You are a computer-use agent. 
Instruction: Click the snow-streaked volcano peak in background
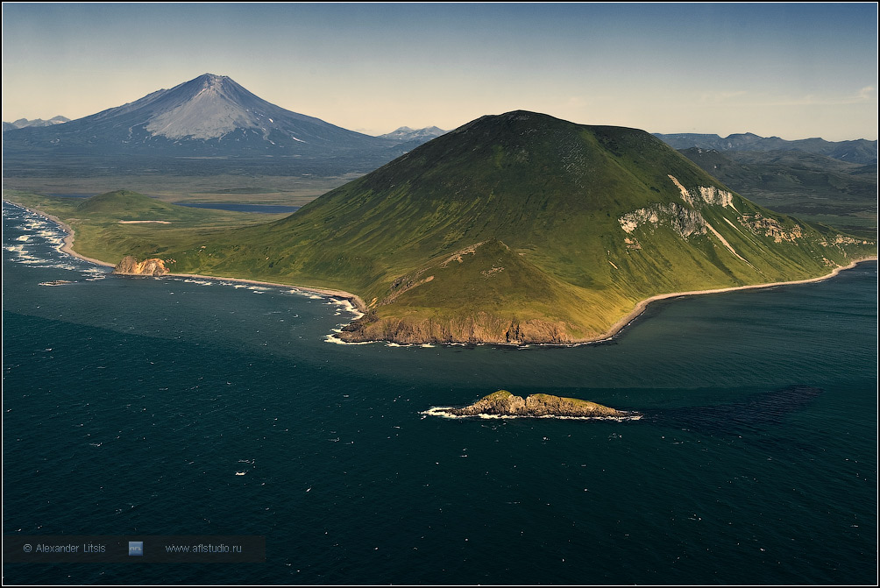click(x=210, y=81)
